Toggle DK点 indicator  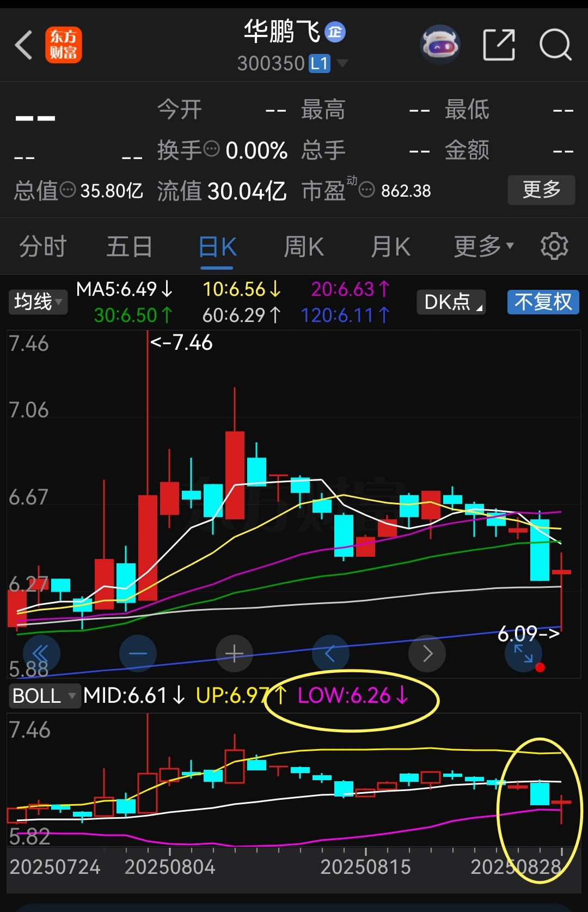click(451, 302)
